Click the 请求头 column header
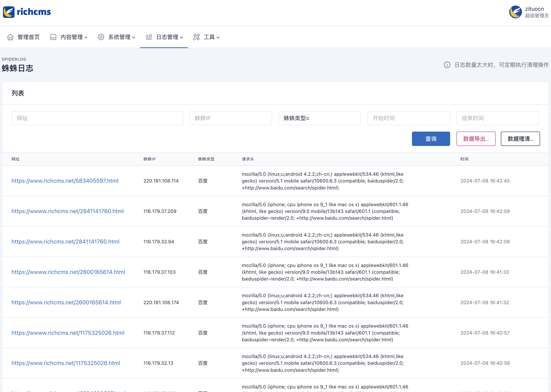 click(x=248, y=159)
